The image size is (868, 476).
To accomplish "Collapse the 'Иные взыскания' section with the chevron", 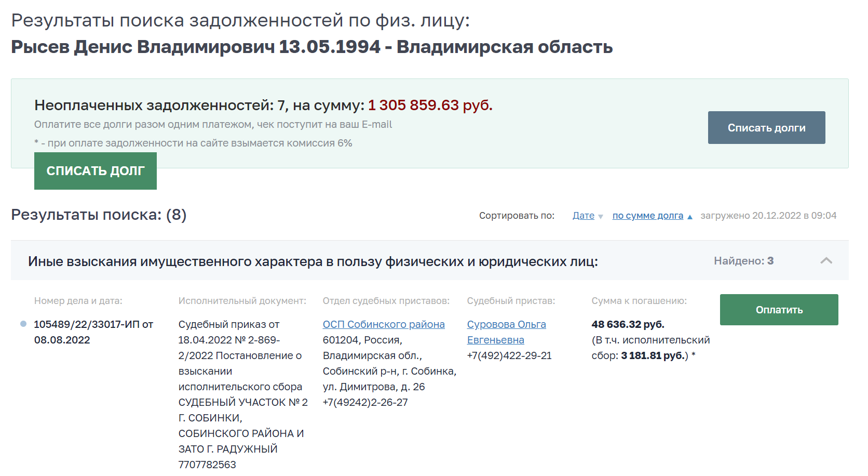I will pyautogui.click(x=826, y=261).
